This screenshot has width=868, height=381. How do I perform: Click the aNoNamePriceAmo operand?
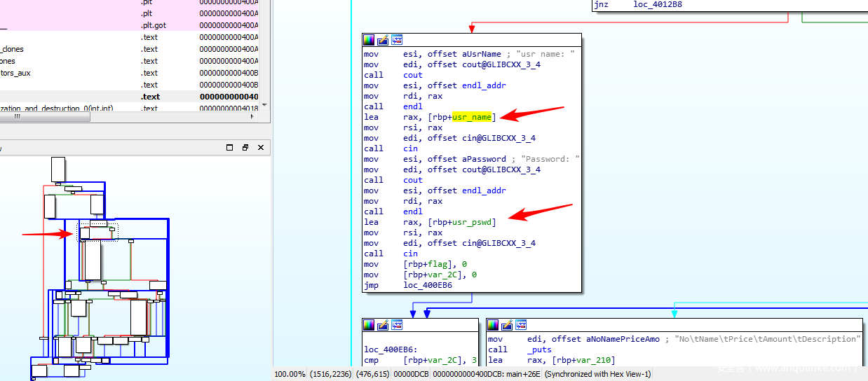(623, 339)
